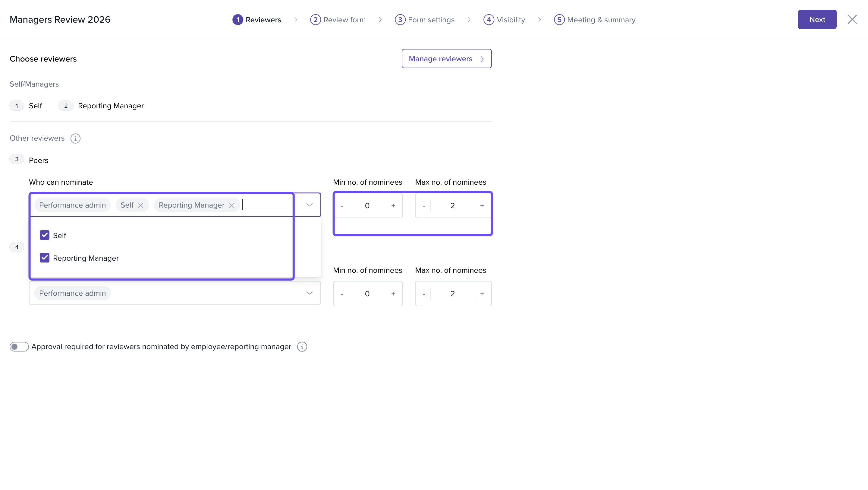Uncheck the Self checkbox in dropdown

click(x=45, y=235)
